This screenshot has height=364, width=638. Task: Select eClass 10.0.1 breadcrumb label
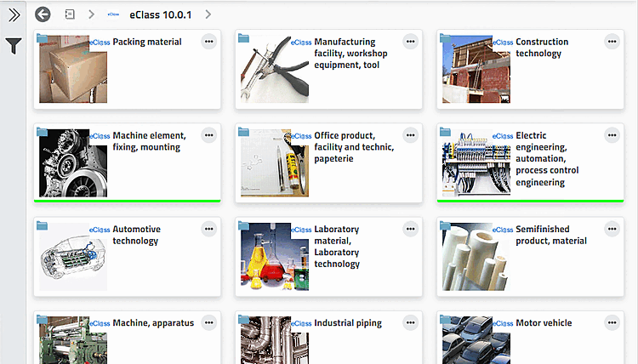coord(160,14)
